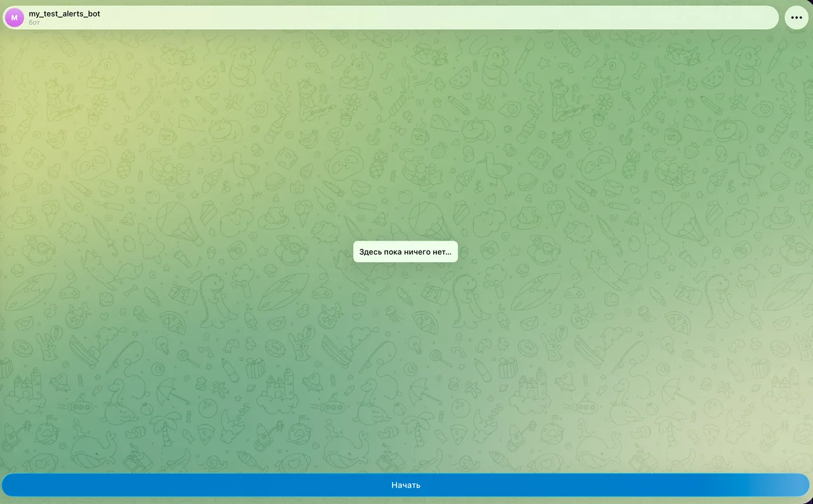Click the jellyfish doodle below the message bubble
The height and width of the screenshot is (504, 813).
pyautogui.click(x=391, y=313)
